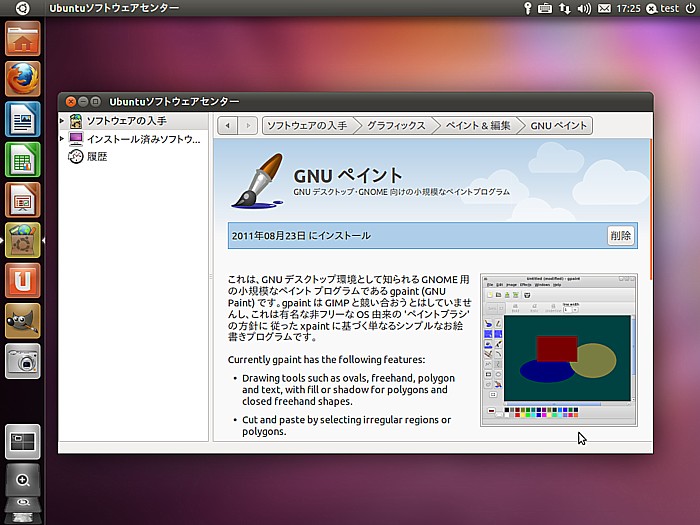Screen dimensions: 700x525
Task: Open LibreOffice Calc from the launcher
Action: (x=23, y=159)
